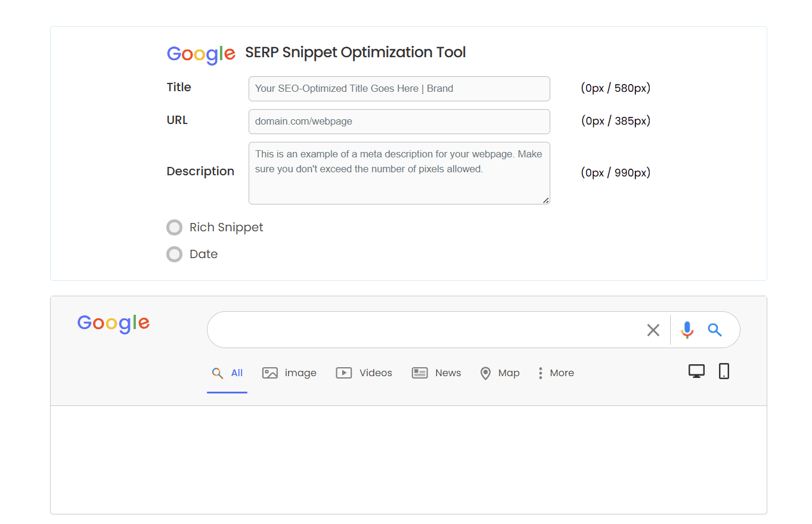Viewport: 812px width, 524px height.
Task: Enable the Date option
Action: point(174,254)
